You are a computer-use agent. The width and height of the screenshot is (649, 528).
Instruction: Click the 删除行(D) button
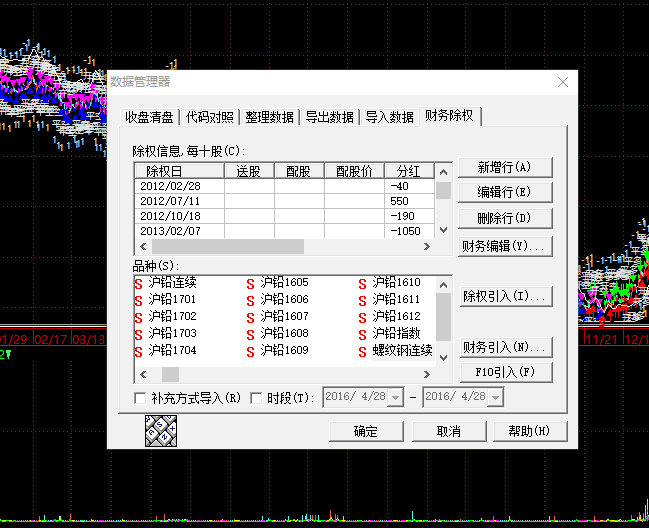point(505,218)
